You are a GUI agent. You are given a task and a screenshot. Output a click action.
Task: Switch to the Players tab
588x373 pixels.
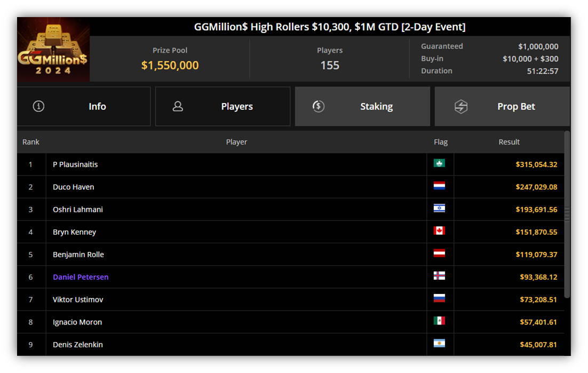pyautogui.click(x=223, y=107)
